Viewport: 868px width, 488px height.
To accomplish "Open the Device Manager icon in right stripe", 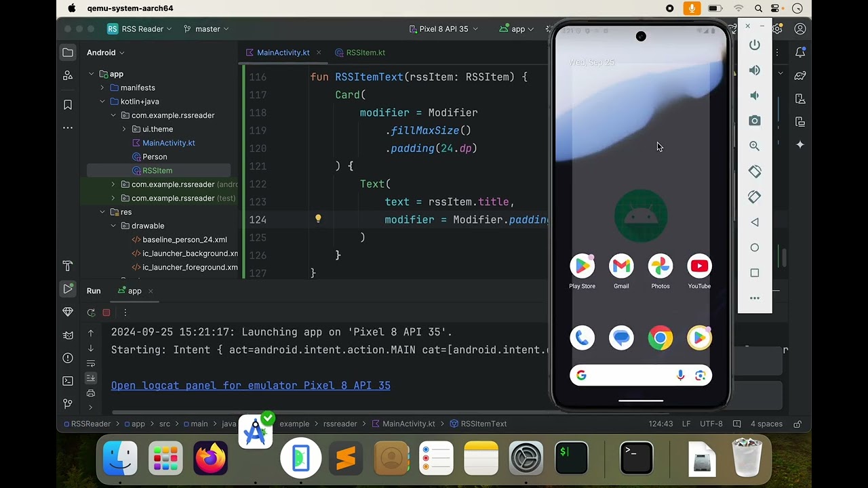I will click(800, 98).
